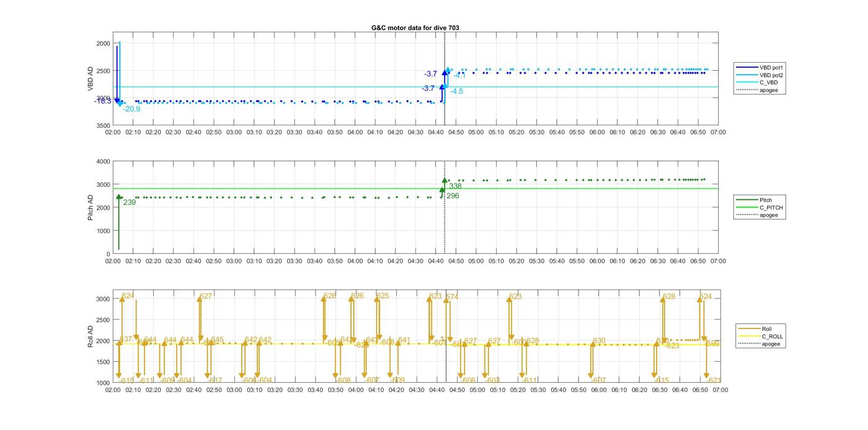Click the '296' pitch annotation
Screen dimensions: 868x430
(453, 196)
